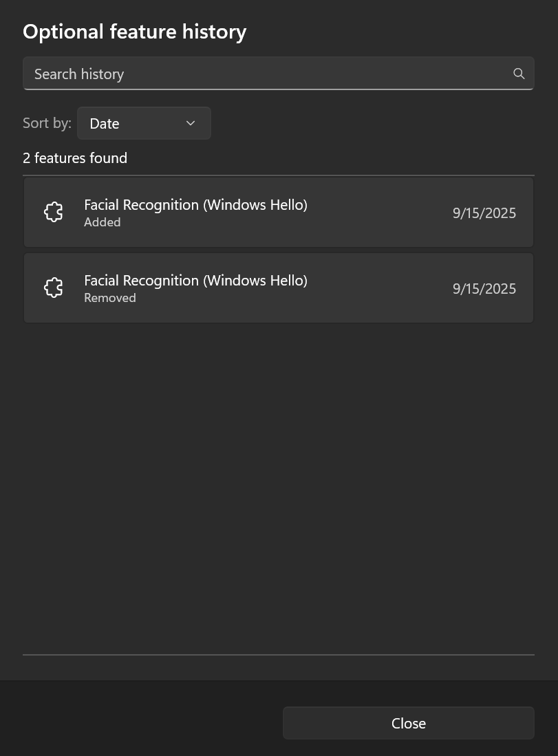Click the Sort by label
This screenshot has width=558, height=756.
tap(47, 122)
